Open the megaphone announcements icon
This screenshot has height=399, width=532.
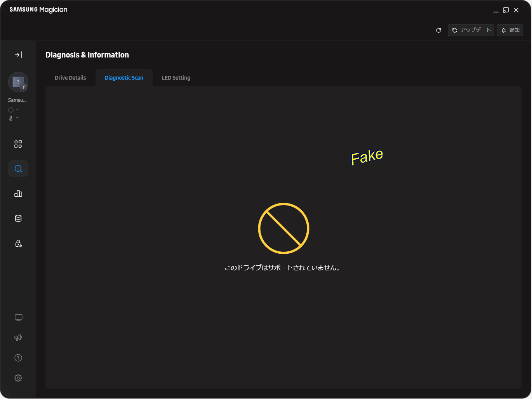18,338
